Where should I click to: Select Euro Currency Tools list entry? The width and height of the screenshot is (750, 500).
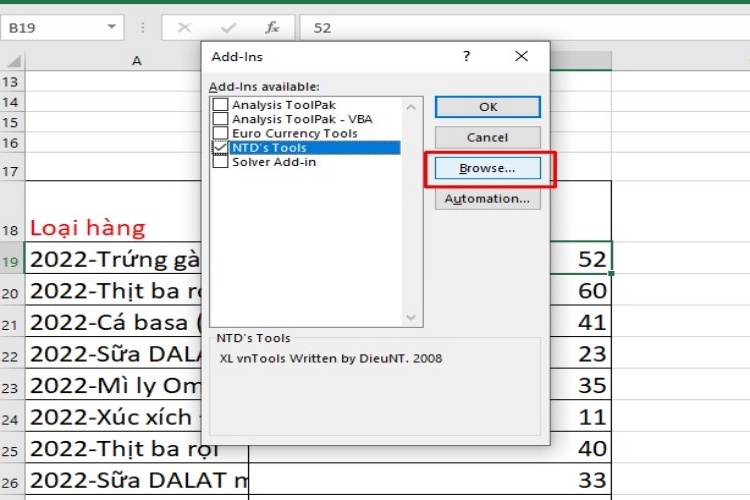tap(295, 133)
